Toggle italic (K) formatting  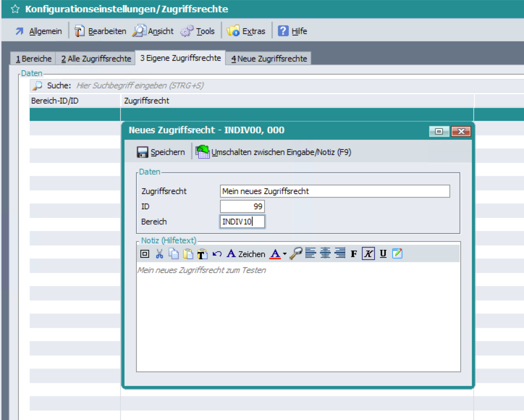[368, 254]
